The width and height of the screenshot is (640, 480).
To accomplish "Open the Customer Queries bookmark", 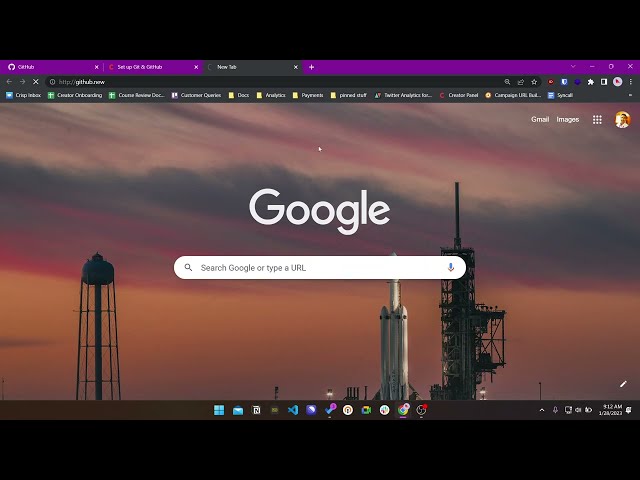I will 196,95.
